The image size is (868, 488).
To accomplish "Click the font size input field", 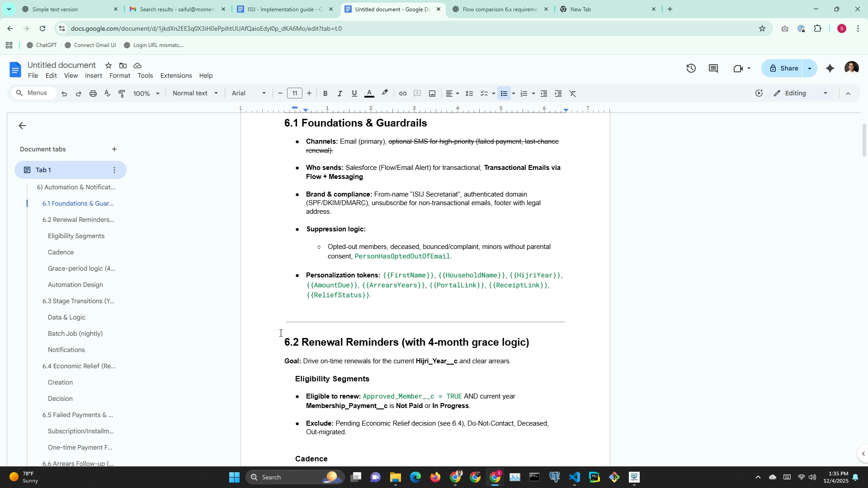I will click(x=295, y=94).
